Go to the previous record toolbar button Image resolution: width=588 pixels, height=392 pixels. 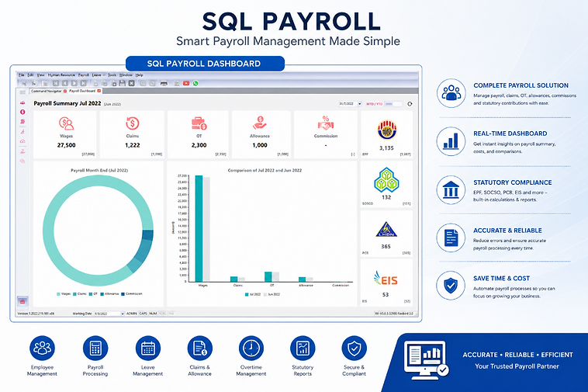[x=65, y=83]
